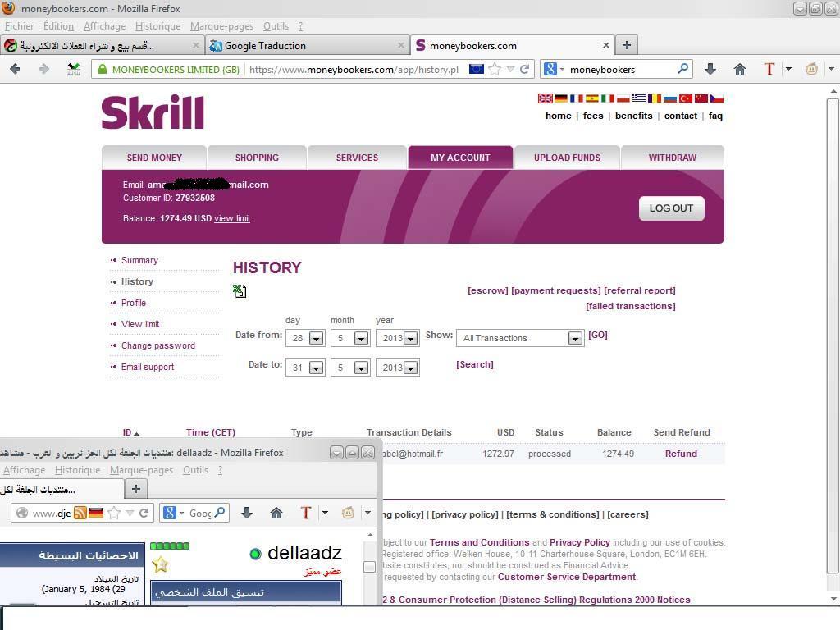Click the Refund link in transaction row
This screenshot has width=840, height=630.
(681, 454)
